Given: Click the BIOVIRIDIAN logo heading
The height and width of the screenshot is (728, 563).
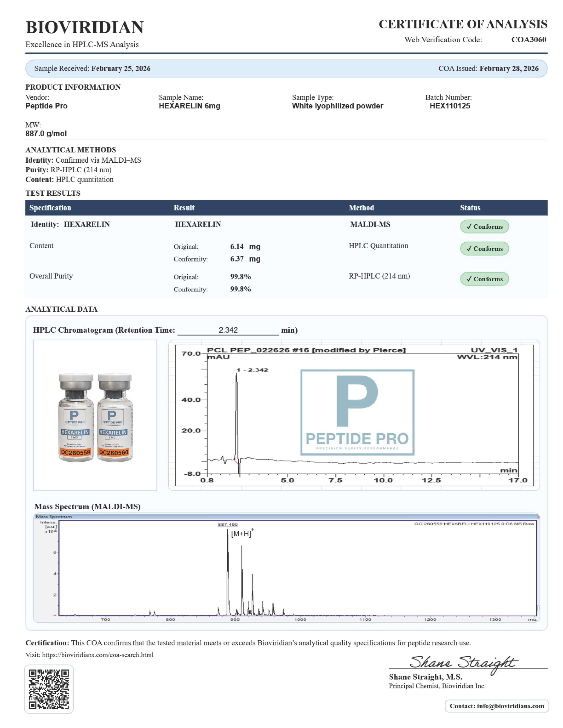Looking at the screenshot, I should pyautogui.click(x=85, y=27).
